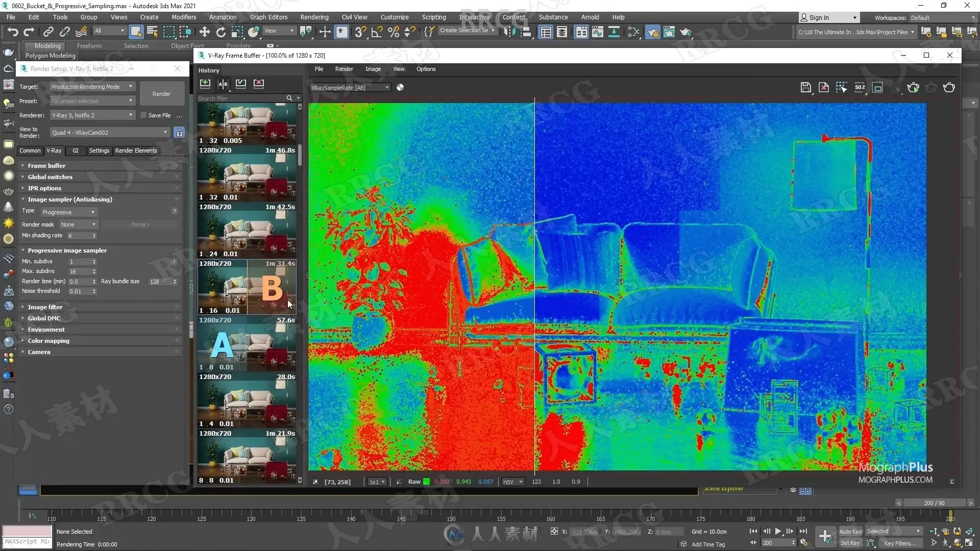
Task: Open the Rendering menu
Action: (314, 17)
